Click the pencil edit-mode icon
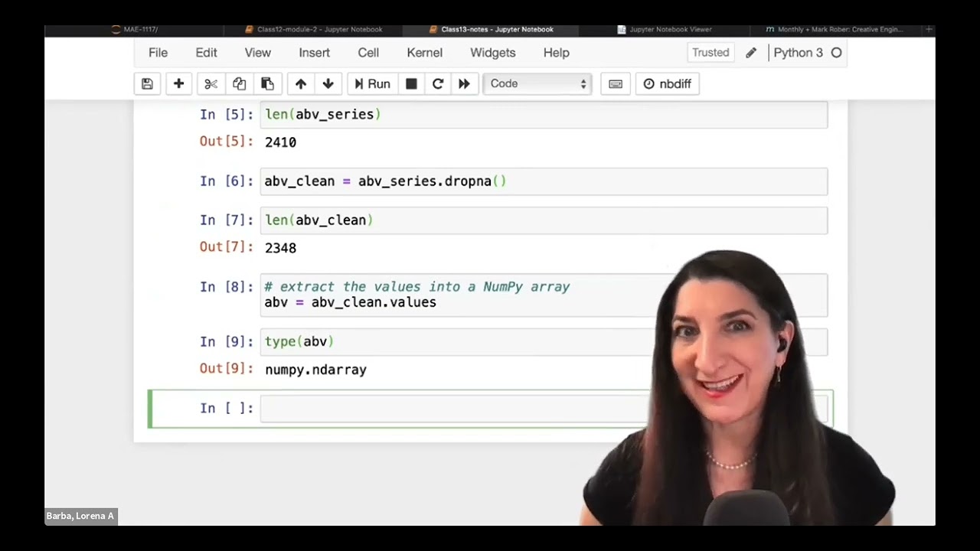This screenshot has width=980, height=551. click(751, 53)
